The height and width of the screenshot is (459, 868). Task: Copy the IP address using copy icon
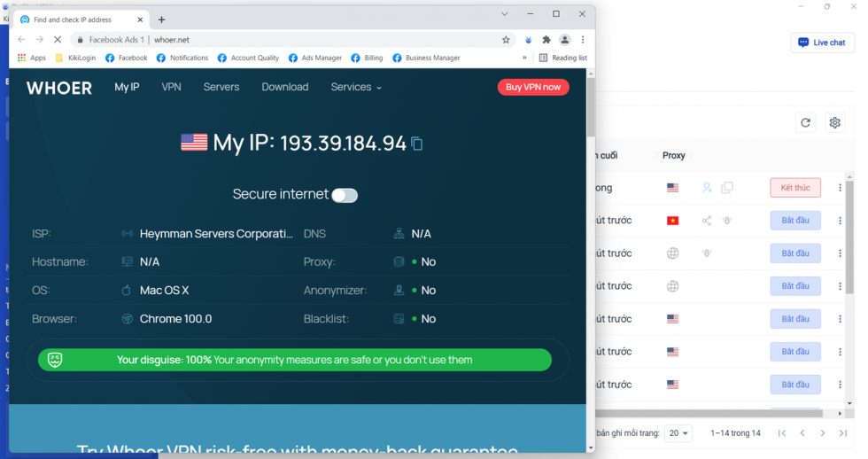click(x=417, y=144)
